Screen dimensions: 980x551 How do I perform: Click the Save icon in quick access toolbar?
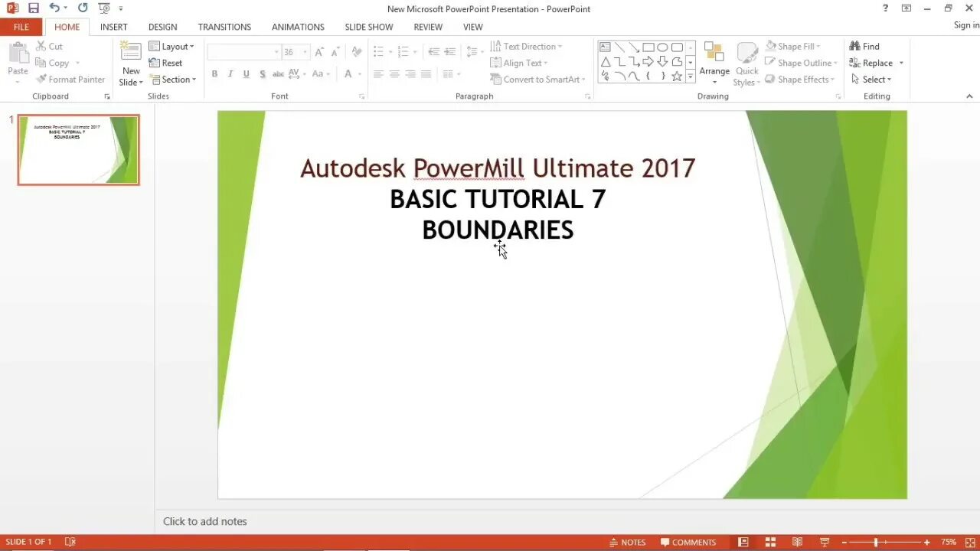[x=33, y=8]
